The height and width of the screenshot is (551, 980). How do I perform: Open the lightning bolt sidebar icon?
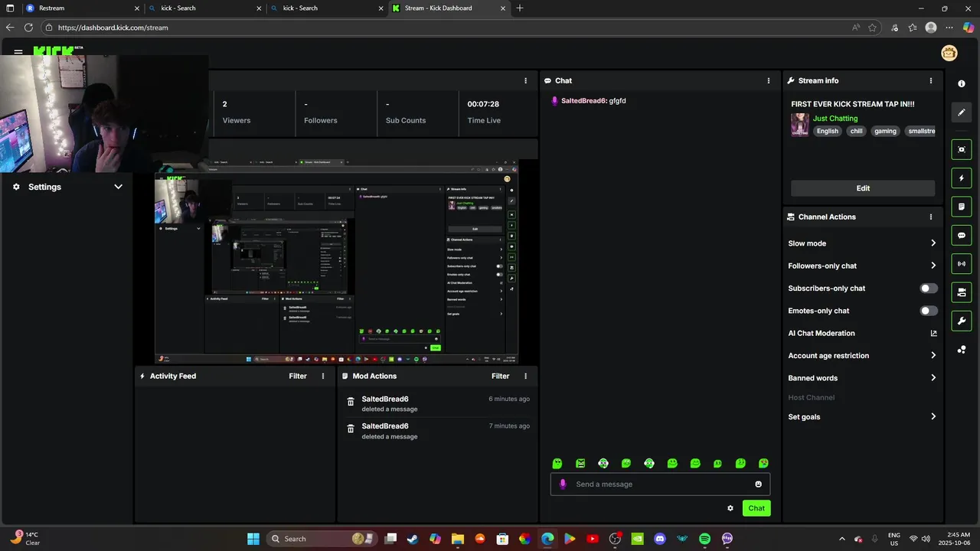point(962,178)
